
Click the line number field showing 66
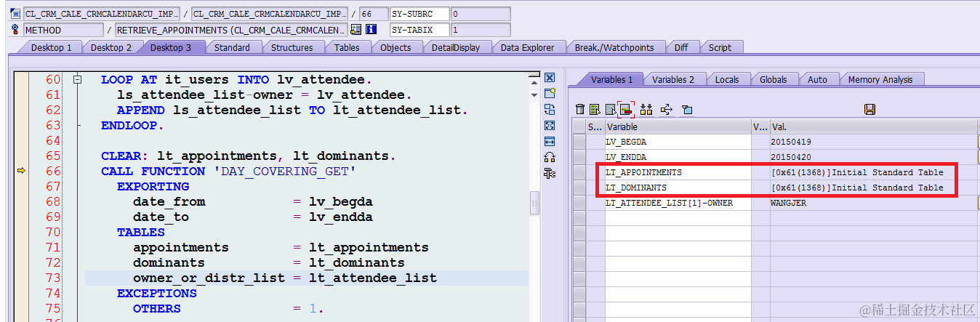374,14
